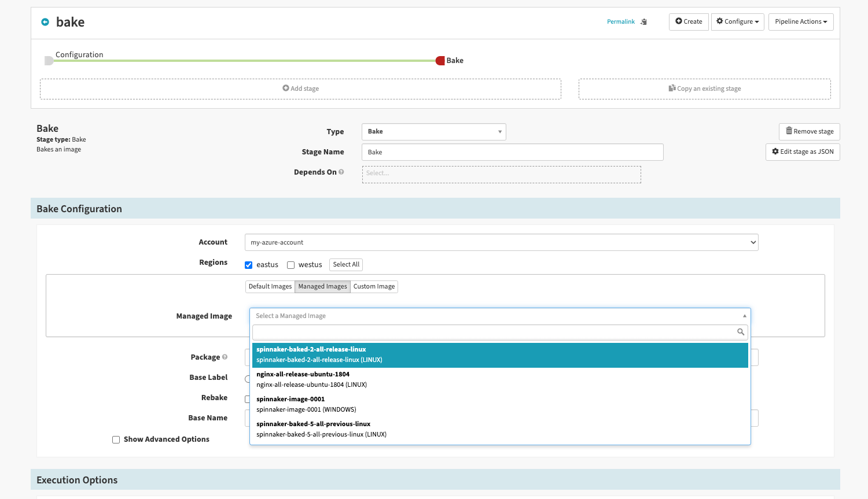The width and height of the screenshot is (868, 499).
Task: Switch to the Default Images tab
Action: point(270,287)
